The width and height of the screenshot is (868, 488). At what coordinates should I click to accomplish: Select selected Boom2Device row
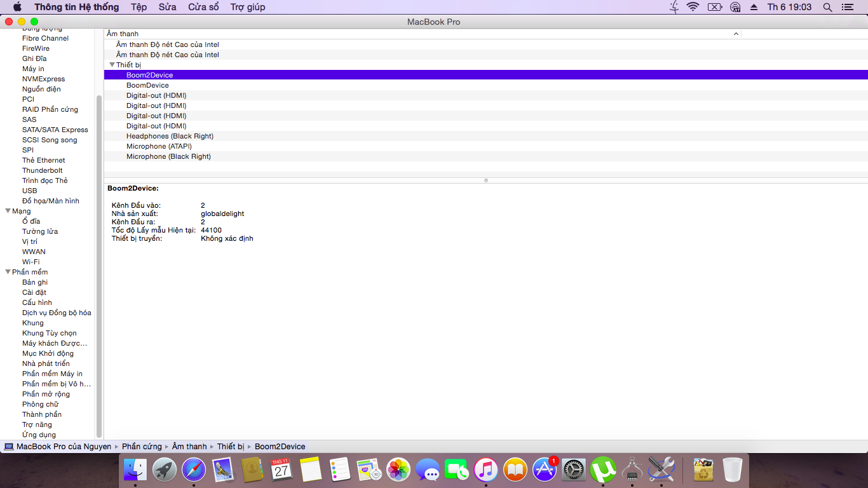pyautogui.click(x=486, y=75)
